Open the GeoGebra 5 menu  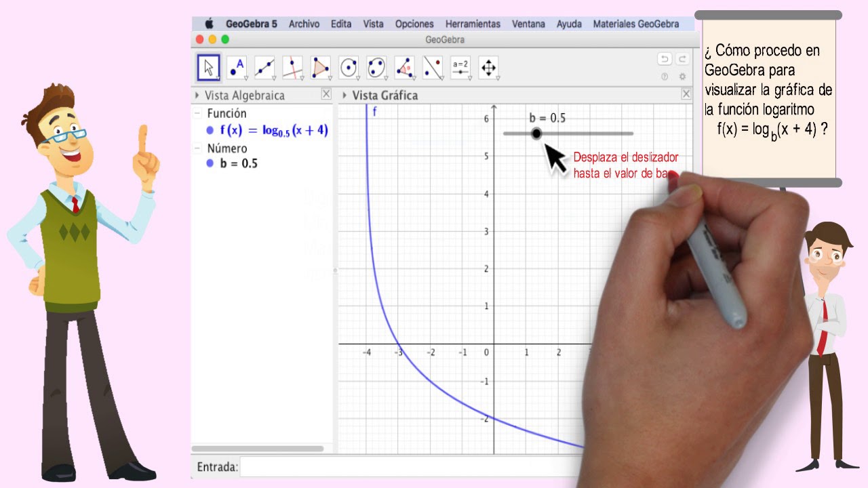coord(252,24)
